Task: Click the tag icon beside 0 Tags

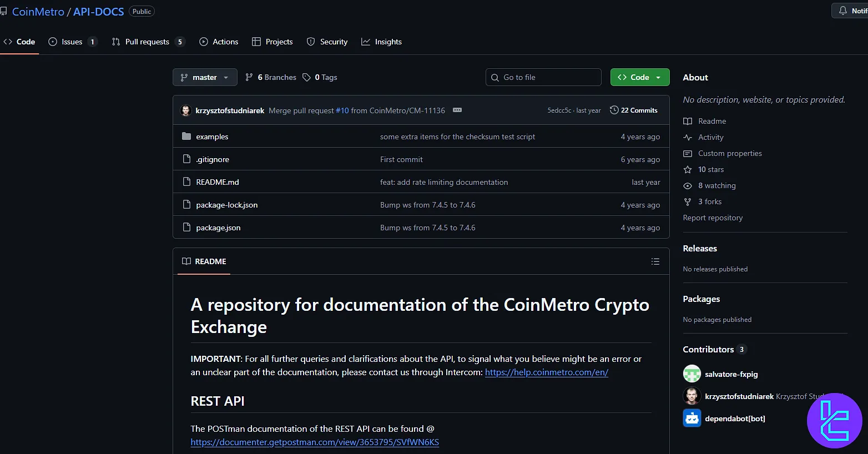Action: [x=306, y=77]
